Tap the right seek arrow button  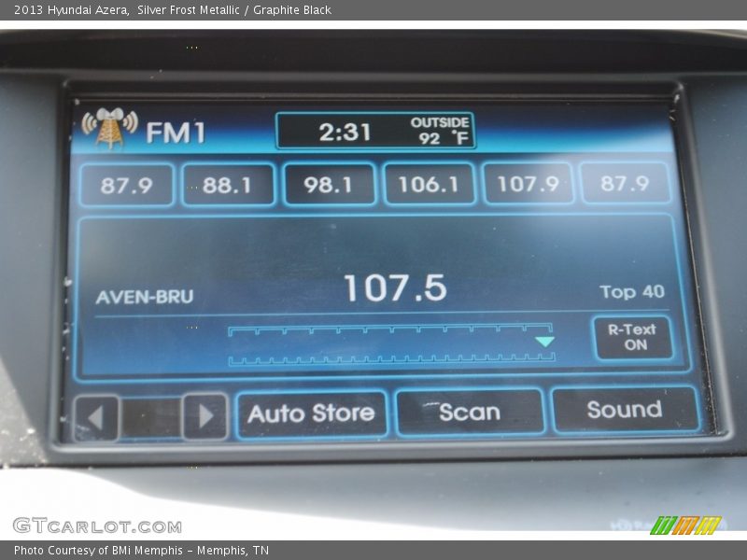(204, 416)
